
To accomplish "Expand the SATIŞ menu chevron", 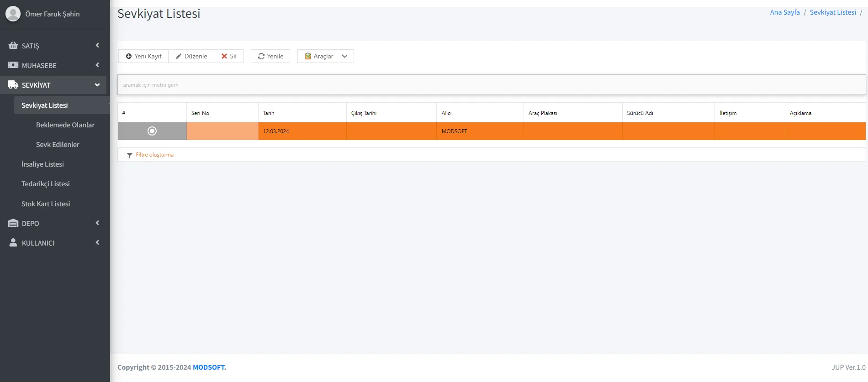I will click(97, 45).
